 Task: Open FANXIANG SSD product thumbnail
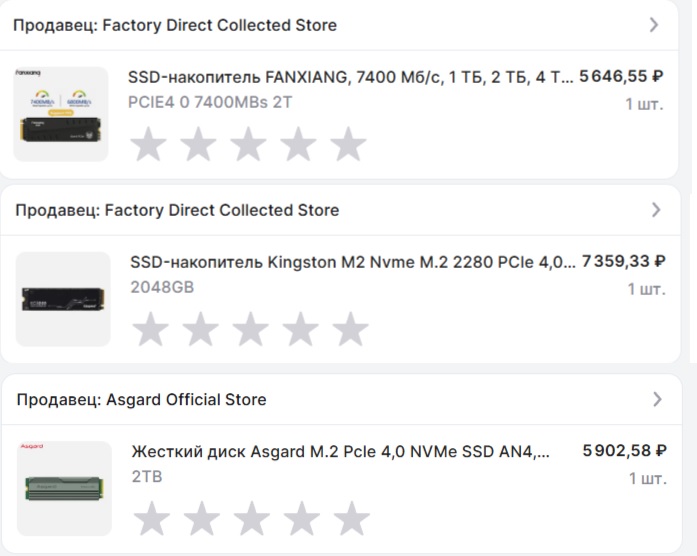tap(61, 114)
